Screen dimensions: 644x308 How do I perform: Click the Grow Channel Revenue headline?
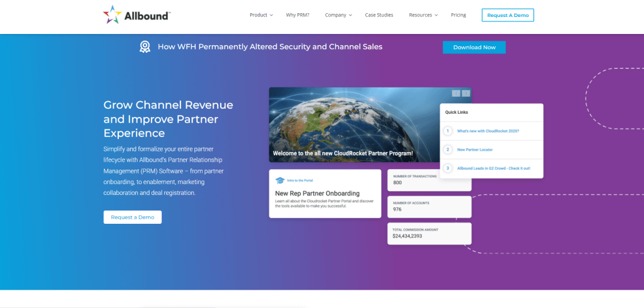(168, 119)
